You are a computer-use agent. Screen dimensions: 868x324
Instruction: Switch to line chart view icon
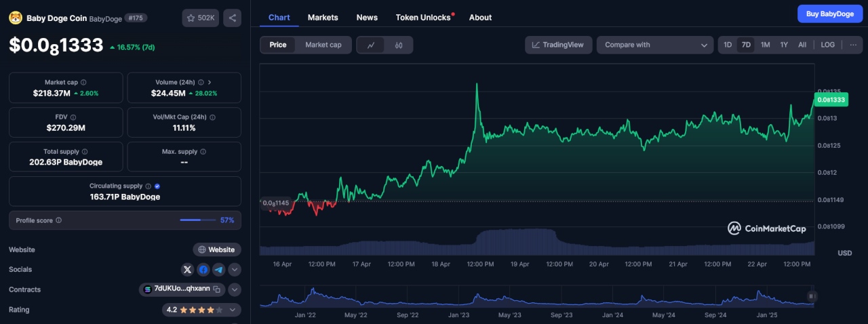tap(371, 45)
